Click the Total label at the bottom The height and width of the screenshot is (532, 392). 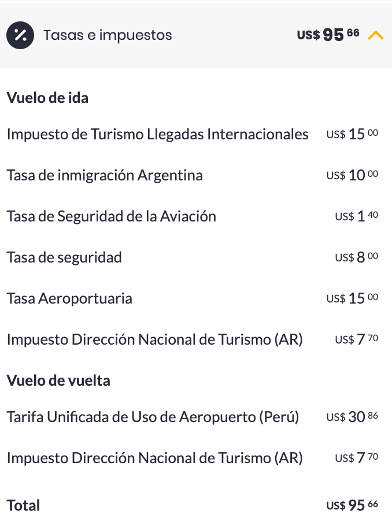tap(24, 505)
